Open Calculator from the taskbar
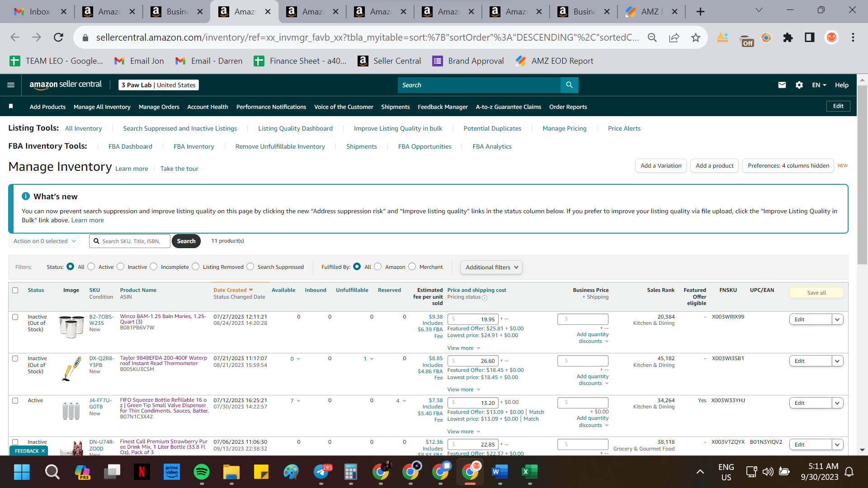 (x=350, y=472)
